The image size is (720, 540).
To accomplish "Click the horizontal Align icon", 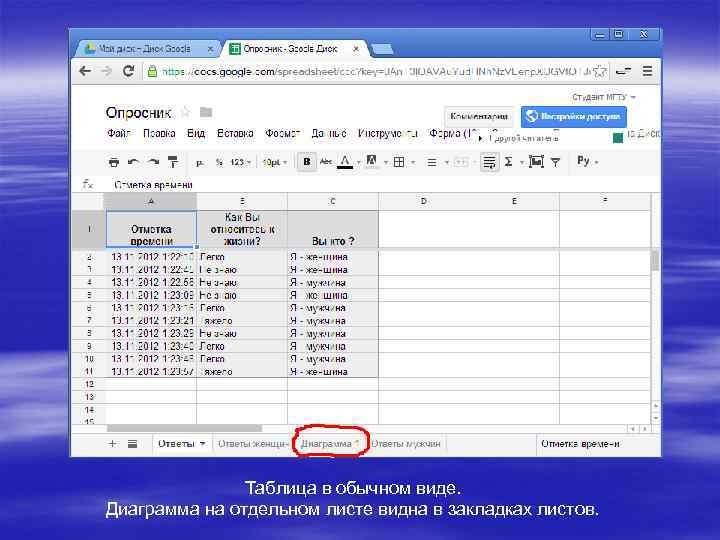I will click(x=432, y=162).
